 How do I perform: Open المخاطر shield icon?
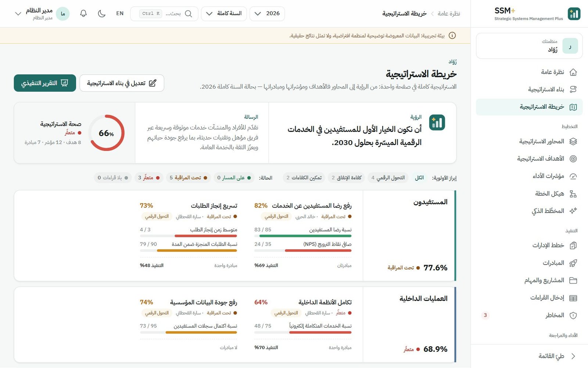tap(573, 315)
